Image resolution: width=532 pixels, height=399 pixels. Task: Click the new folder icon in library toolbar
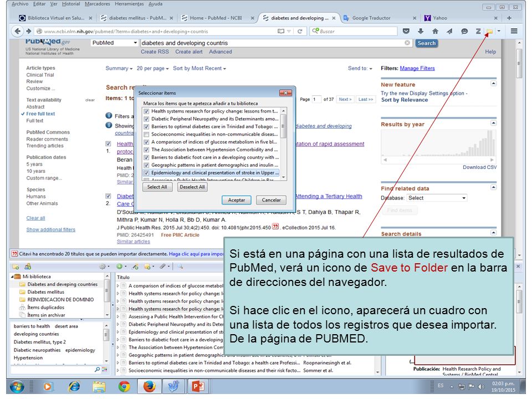(x=16, y=267)
